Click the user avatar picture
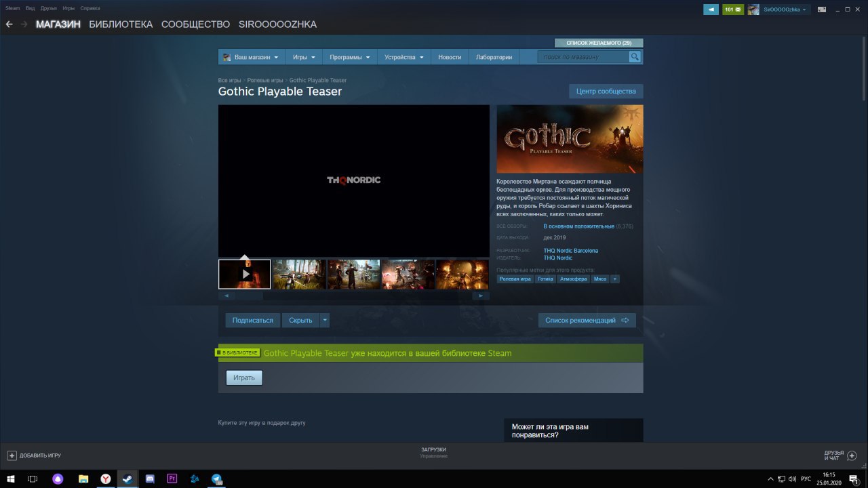868x488 pixels. coord(753,9)
